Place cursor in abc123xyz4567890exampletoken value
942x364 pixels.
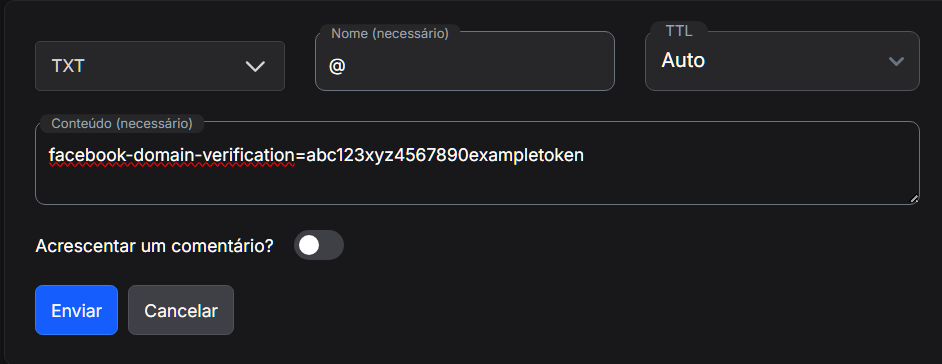click(445, 156)
